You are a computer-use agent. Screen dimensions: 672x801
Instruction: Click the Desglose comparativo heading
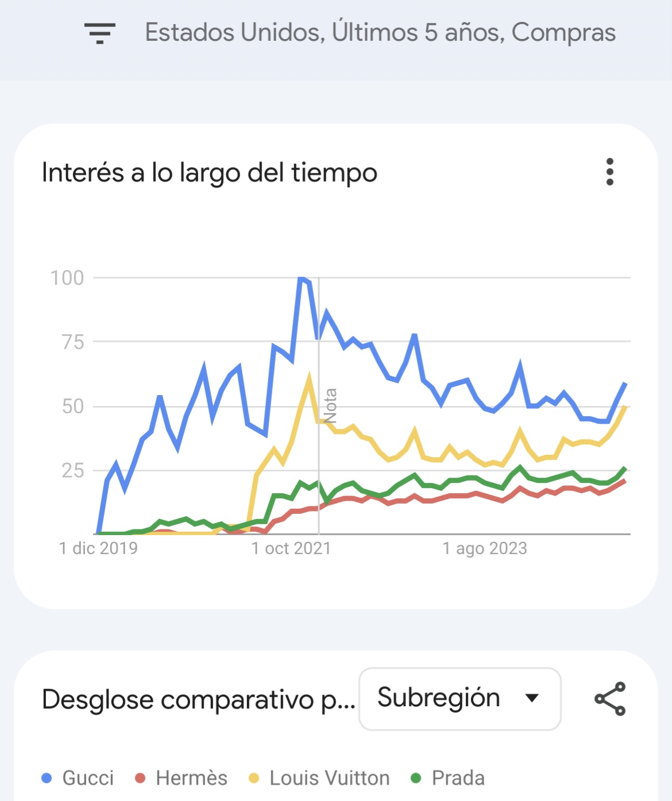pos(199,700)
